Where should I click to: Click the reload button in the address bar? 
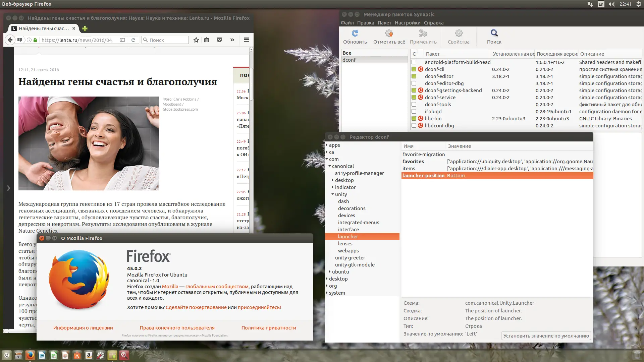(x=133, y=40)
